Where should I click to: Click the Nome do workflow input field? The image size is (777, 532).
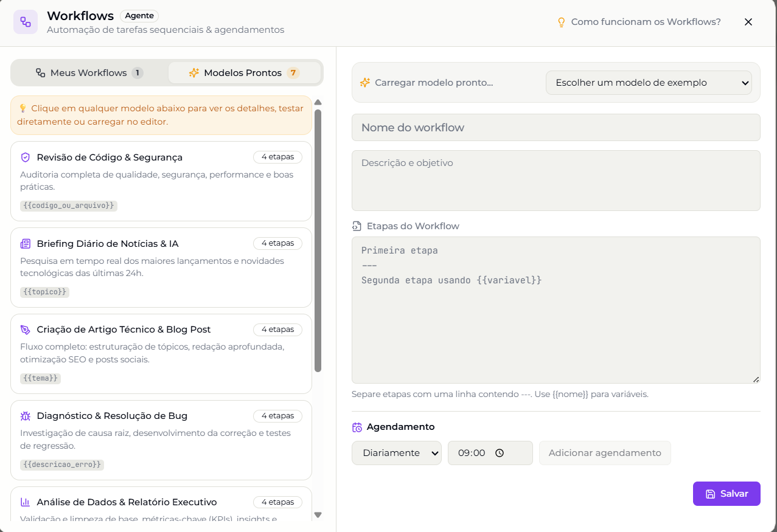click(x=556, y=128)
